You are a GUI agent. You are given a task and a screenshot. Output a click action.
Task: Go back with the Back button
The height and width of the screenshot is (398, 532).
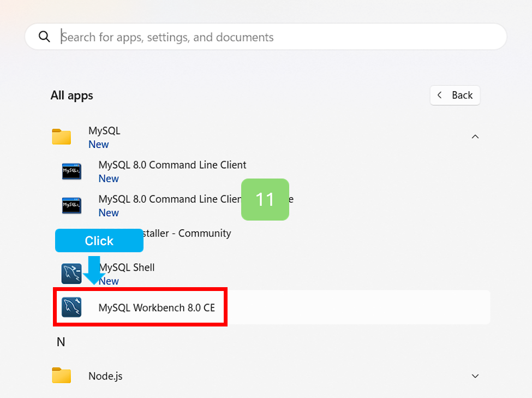pyautogui.click(x=455, y=95)
